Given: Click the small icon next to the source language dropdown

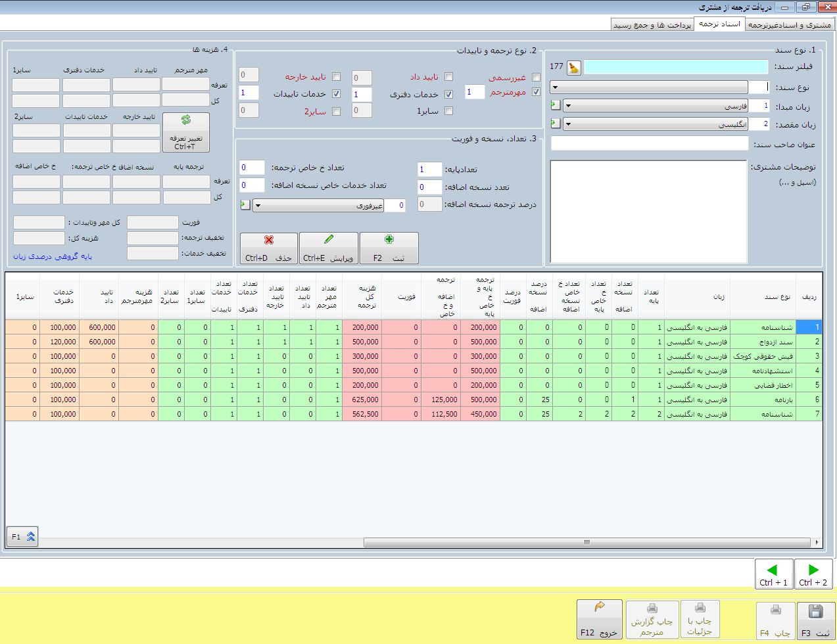Looking at the screenshot, I should pyautogui.click(x=556, y=105).
